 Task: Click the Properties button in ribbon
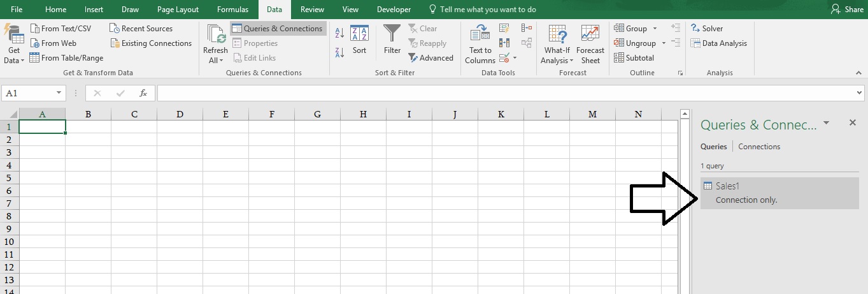(x=255, y=43)
